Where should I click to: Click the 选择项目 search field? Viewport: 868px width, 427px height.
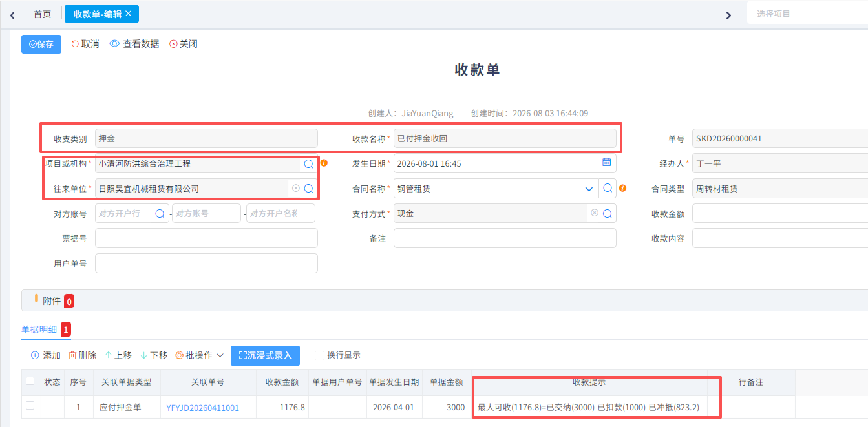807,14
